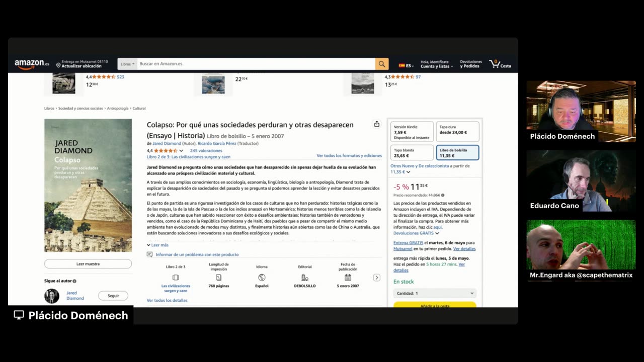This screenshot has width=644, height=362.
Task: Select the Tapa blanda 23,65 € format
Action: coord(412,153)
